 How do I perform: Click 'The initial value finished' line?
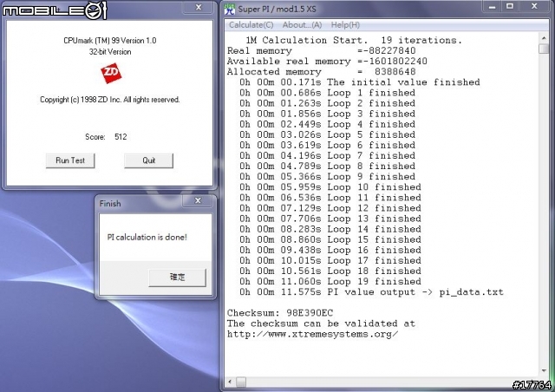click(360, 82)
